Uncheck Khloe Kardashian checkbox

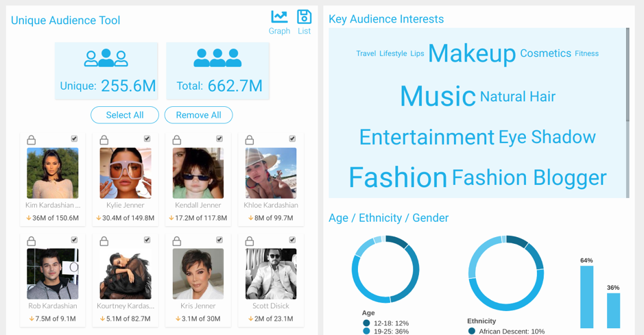click(292, 138)
